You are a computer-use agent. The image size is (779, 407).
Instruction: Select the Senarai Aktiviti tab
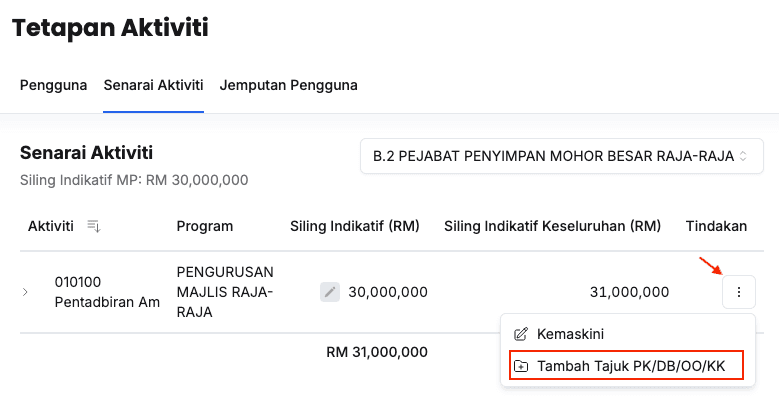click(x=153, y=85)
